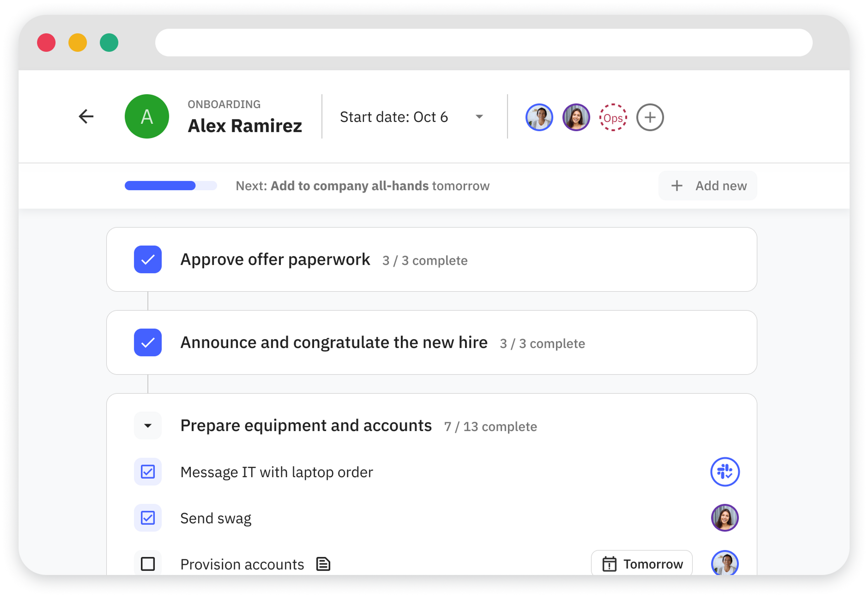
Task: Click the browser address bar
Action: coord(484,43)
